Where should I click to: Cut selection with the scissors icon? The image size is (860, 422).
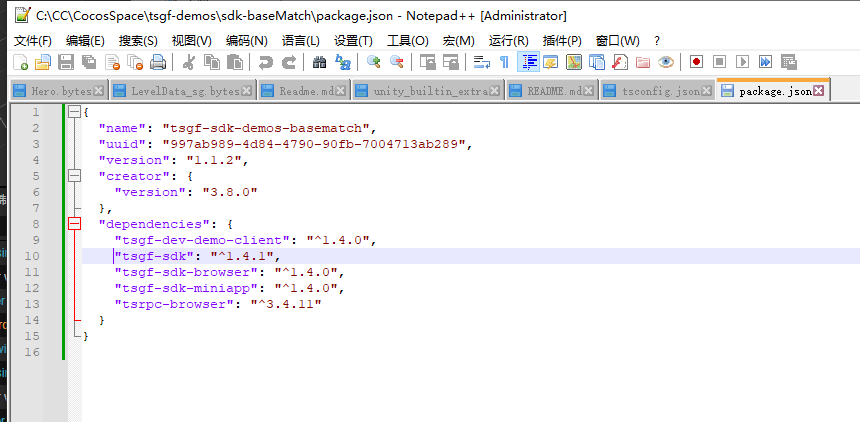click(188, 62)
